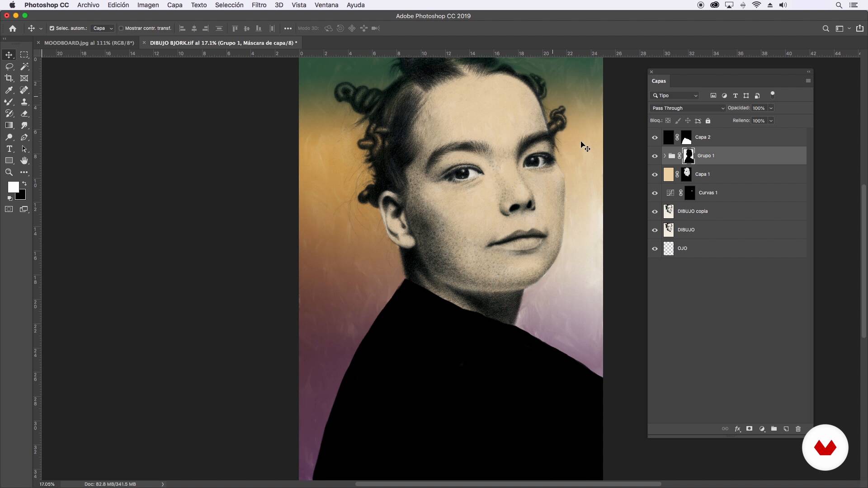Select the Dodge tool
868x488 pixels.
click(9, 137)
